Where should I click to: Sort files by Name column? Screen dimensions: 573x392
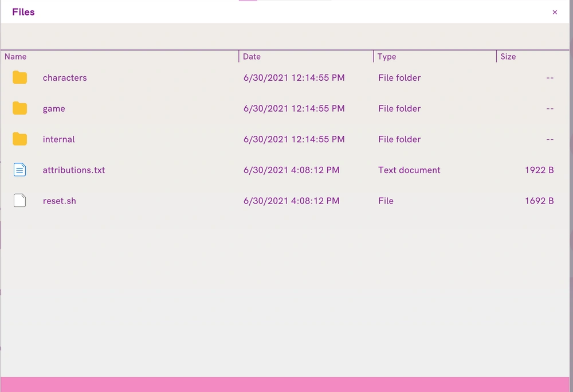[15, 57]
